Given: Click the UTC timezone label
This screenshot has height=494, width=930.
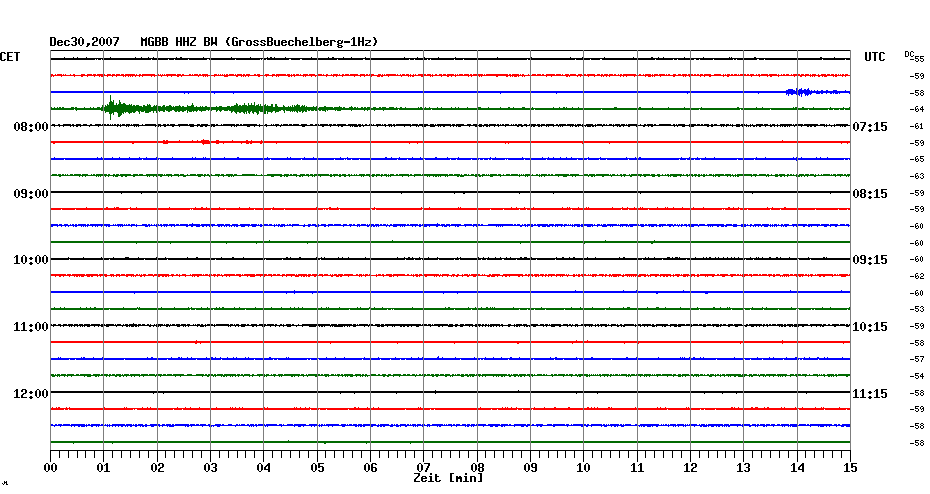Looking at the screenshot, I should [x=875, y=57].
